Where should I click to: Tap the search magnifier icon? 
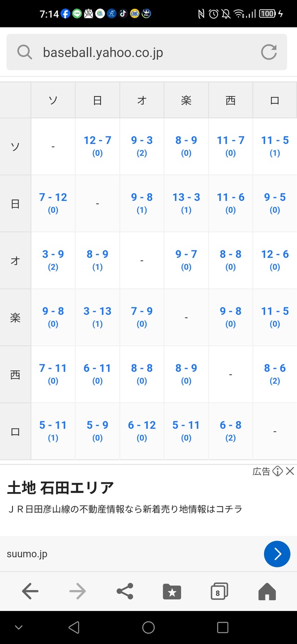click(25, 52)
